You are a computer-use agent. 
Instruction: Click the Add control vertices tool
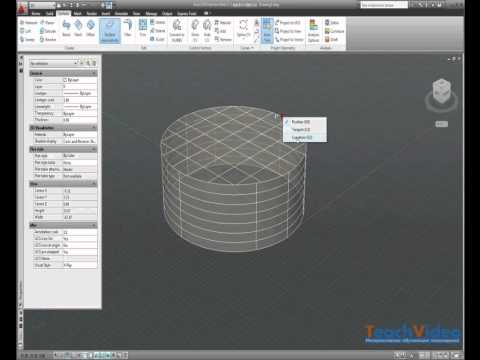(x=220, y=31)
